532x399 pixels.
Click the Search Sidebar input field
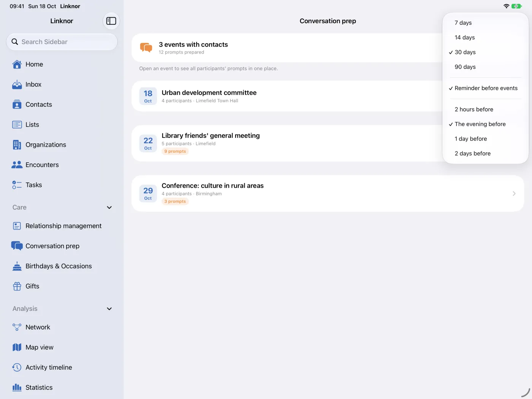point(62,42)
